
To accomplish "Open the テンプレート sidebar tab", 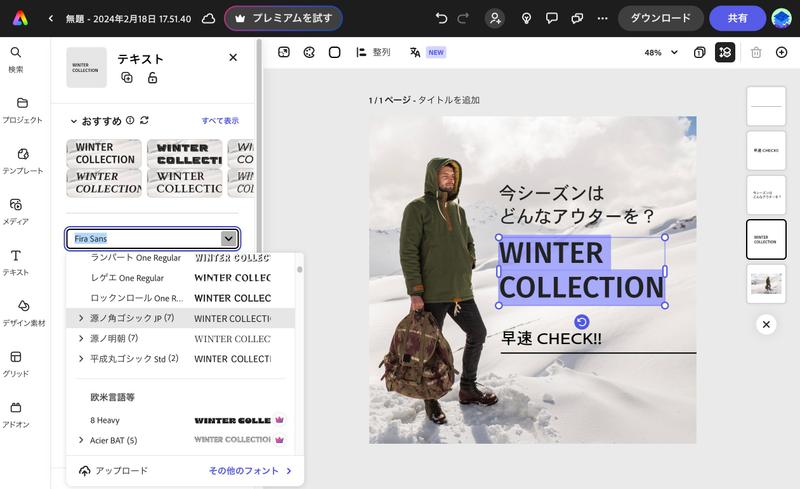I will click(22, 159).
